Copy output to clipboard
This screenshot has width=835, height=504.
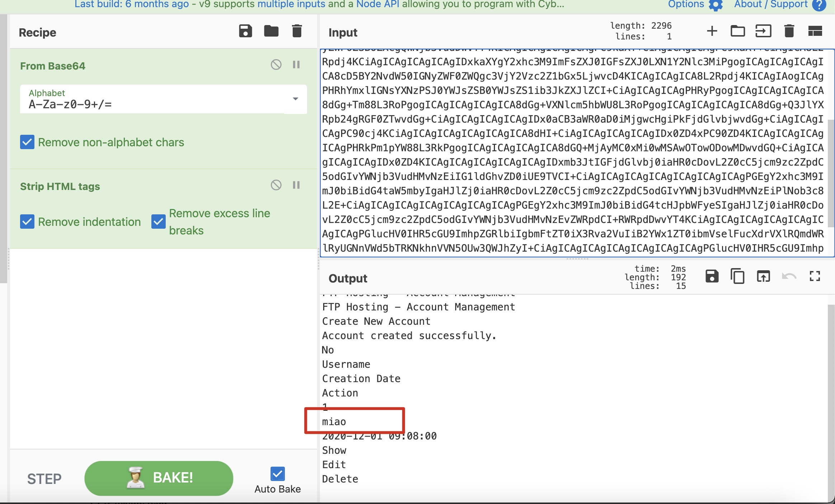click(737, 276)
